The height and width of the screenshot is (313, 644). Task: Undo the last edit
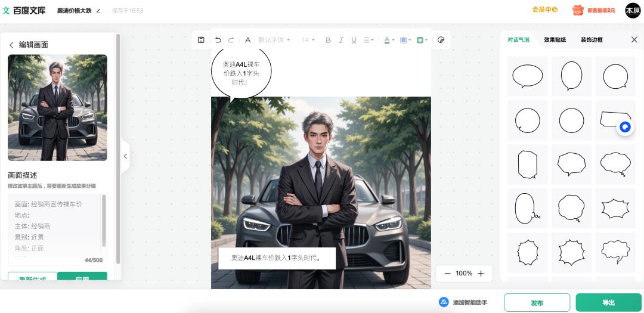[218, 40]
